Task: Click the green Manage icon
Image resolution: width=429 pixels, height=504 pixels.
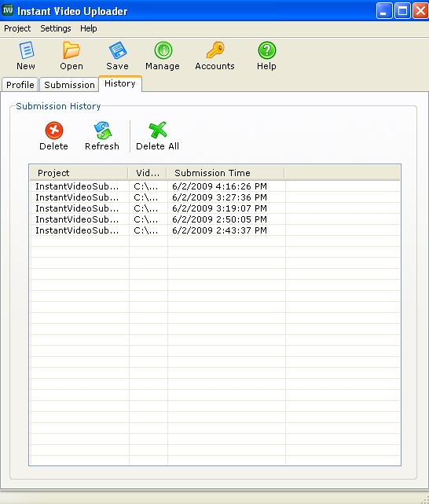Action: pos(163,50)
